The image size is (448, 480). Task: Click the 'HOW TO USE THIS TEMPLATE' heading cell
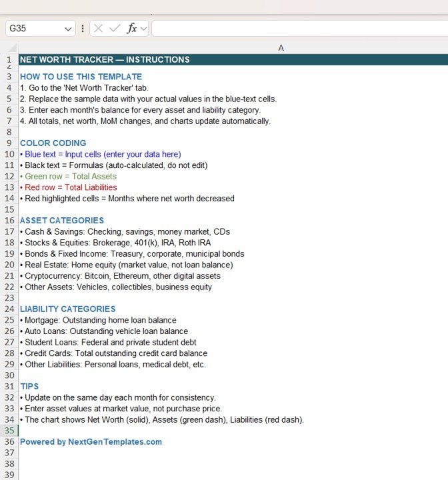(x=81, y=77)
